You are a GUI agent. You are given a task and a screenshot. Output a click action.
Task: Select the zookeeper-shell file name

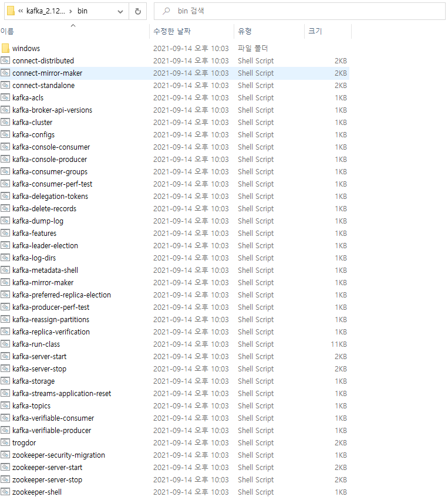click(37, 492)
